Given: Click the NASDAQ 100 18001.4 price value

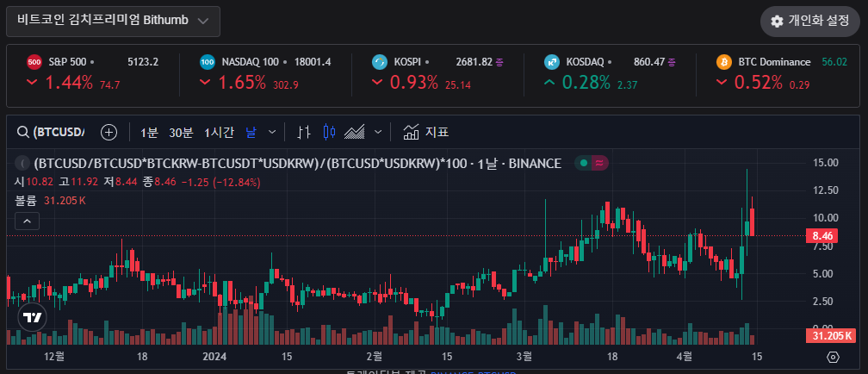Looking at the screenshot, I should tap(313, 62).
